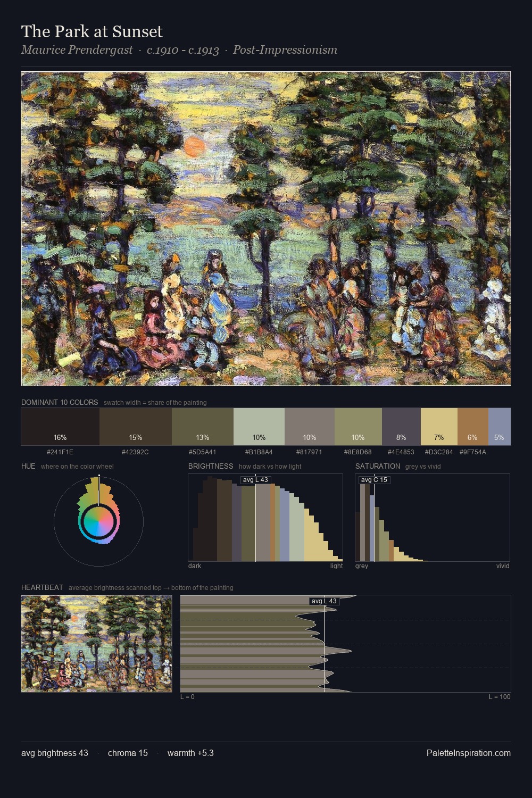
Task: Click 'dark' brightness axis label
Action: (195, 566)
